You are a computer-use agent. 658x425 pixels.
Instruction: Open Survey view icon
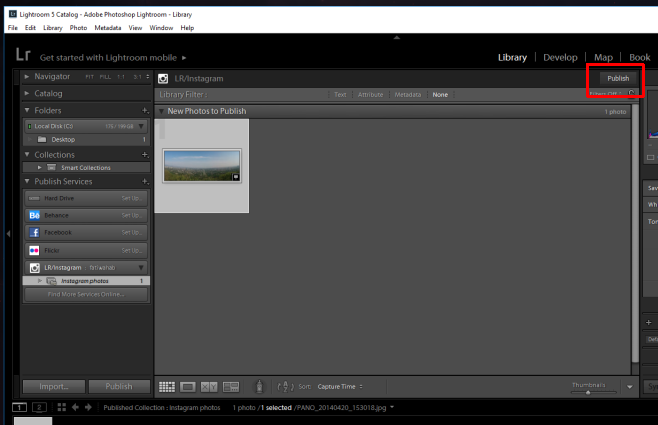click(231, 387)
